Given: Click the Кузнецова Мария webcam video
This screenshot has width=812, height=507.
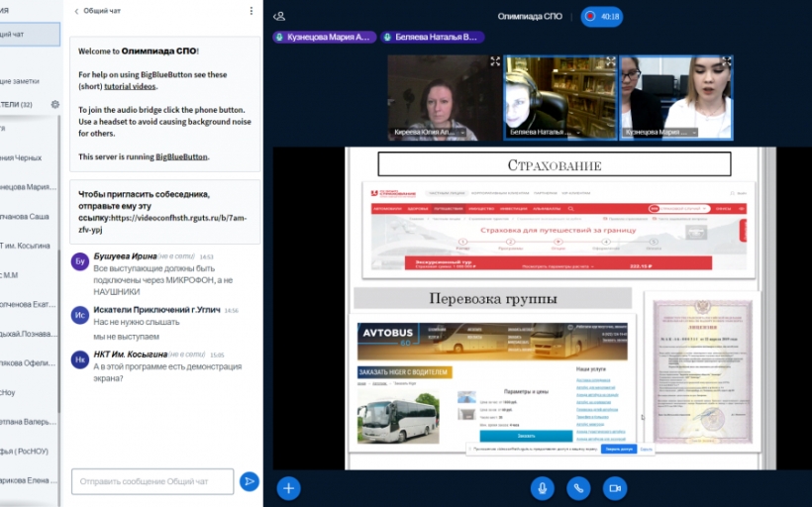Looking at the screenshot, I should point(676,98).
